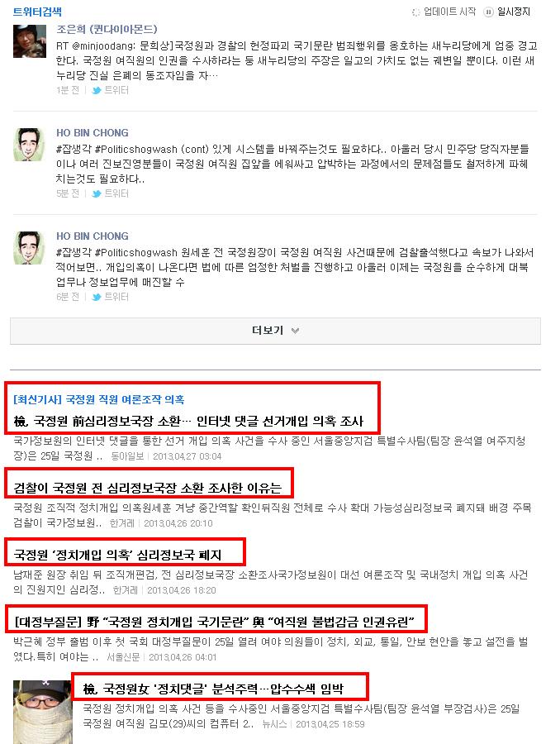Click Twitter bird icon under the 6분 전 tweet

pyautogui.click(x=97, y=297)
